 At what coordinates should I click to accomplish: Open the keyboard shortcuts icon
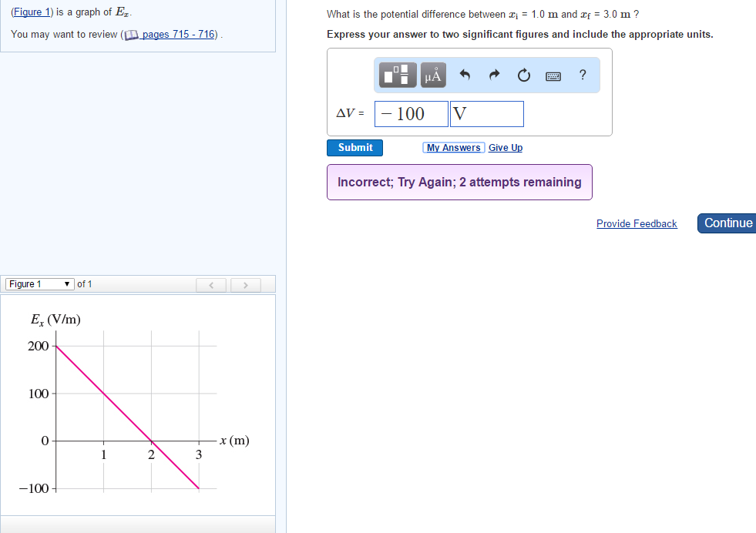(x=553, y=76)
